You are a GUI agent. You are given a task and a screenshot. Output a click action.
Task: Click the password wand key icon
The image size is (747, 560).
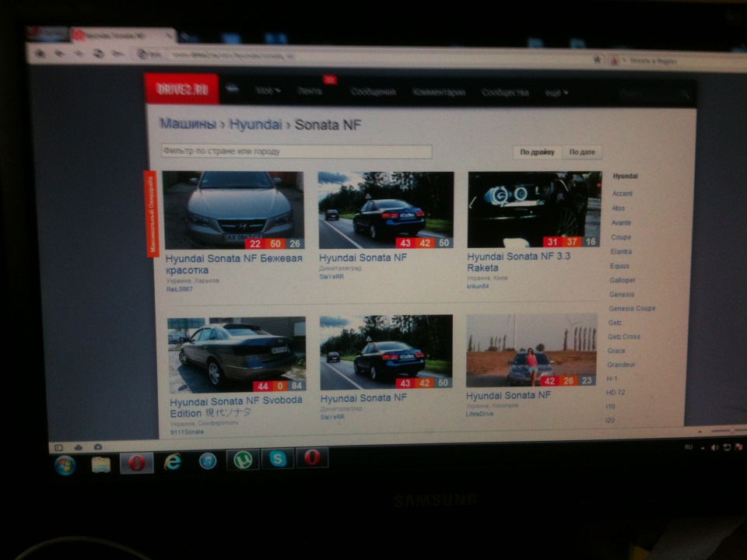click(117, 54)
